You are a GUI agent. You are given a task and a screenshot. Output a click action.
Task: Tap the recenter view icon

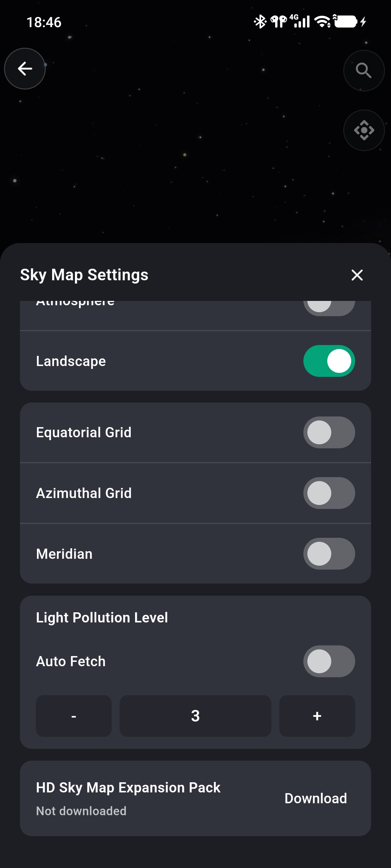364,130
